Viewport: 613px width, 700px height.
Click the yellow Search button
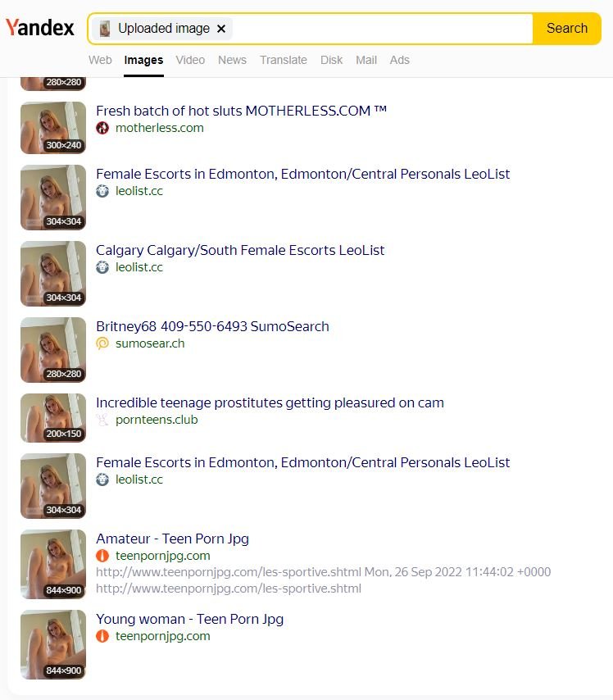(x=566, y=29)
